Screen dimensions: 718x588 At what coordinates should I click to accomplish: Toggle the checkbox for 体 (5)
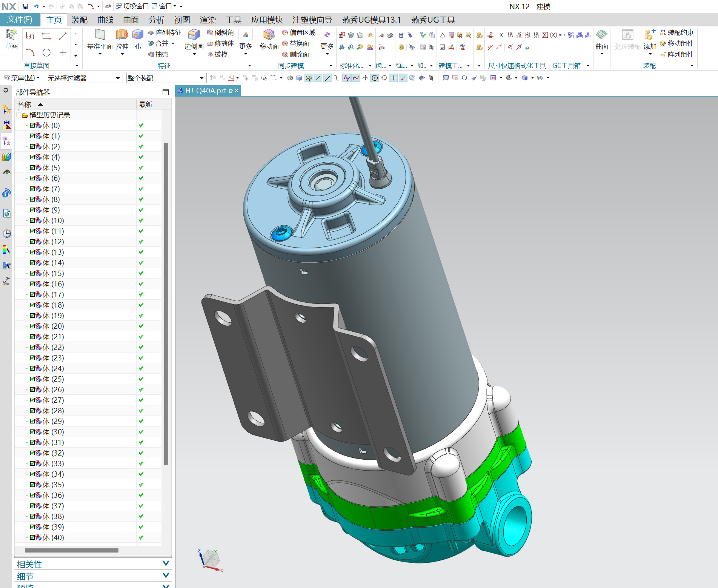pyautogui.click(x=32, y=168)
